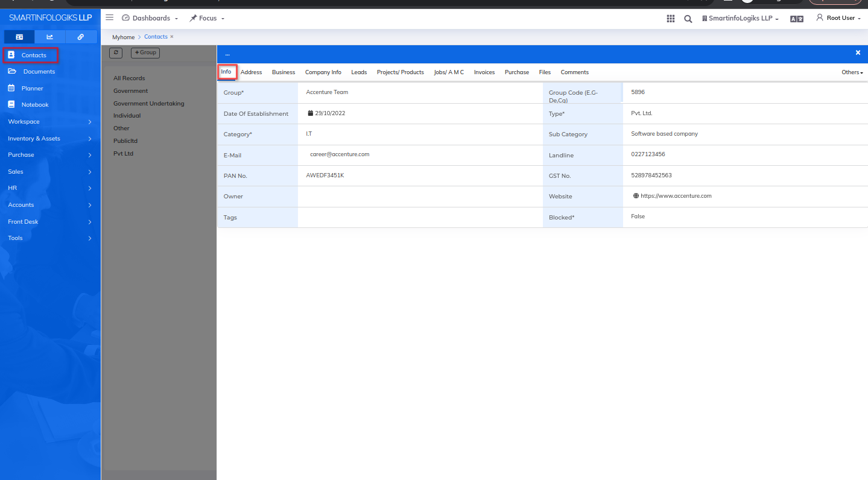Click the career@accenture.com email
The height and width of the screenshot is (480, 868).
[x=340, y=154]
